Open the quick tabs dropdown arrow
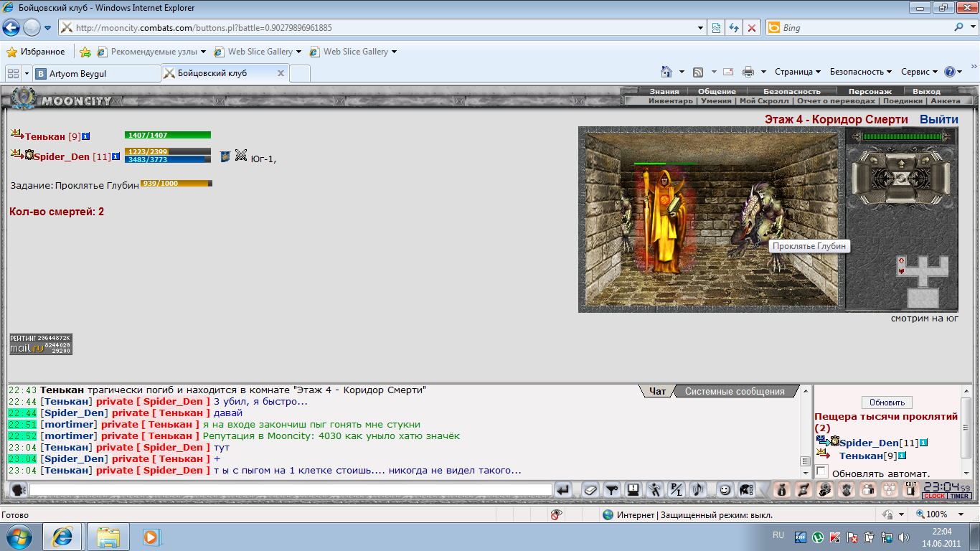This screenshot has width=980, height=551. click(27, 73)
